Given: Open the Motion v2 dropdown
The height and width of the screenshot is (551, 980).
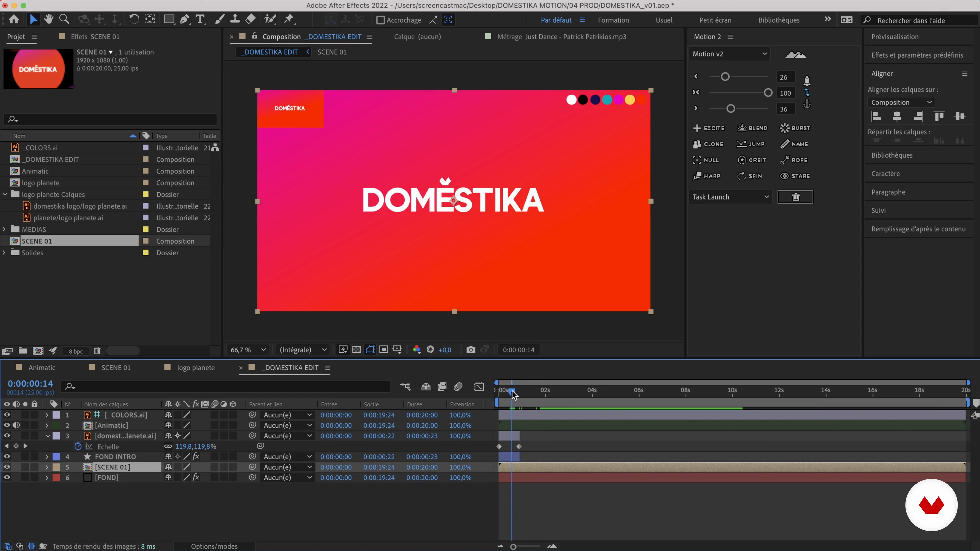Looking at the screenshot, I should [729, 54].
